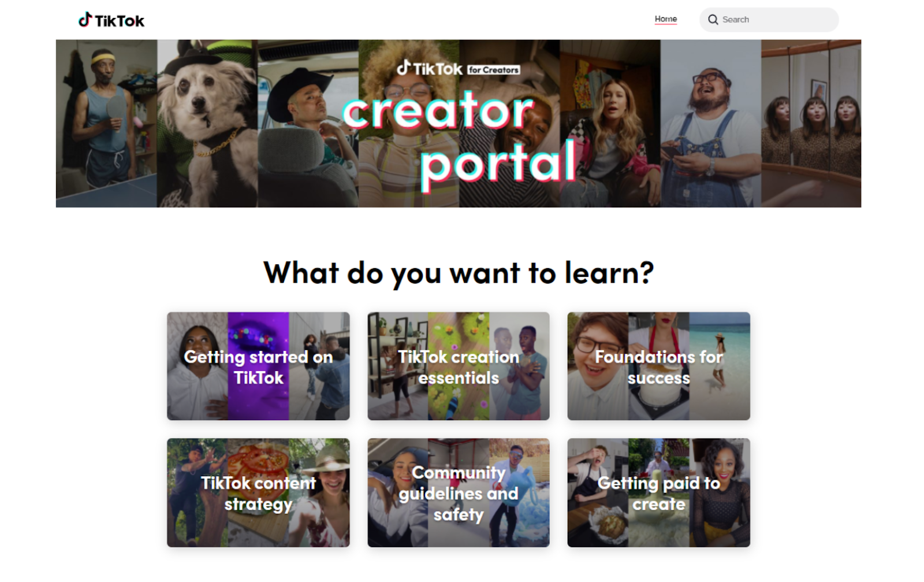Open Foundations for success card
Viewport: 924px width, 582px height.
(658, 366)
